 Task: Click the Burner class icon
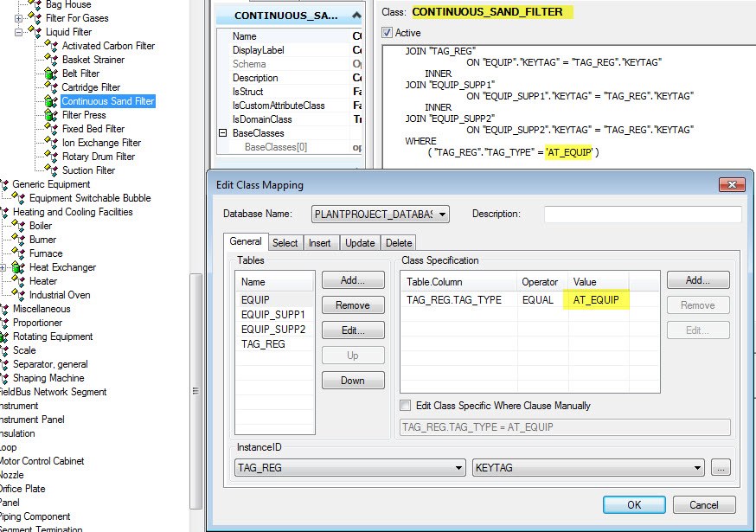pos(19,240)
